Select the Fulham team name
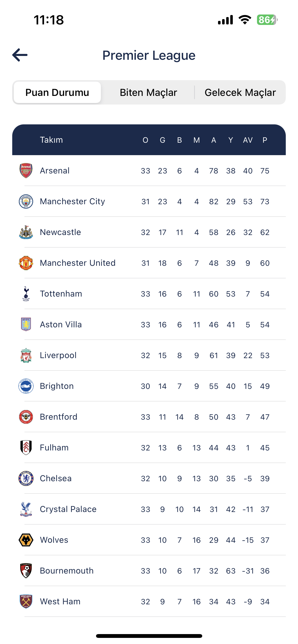 [x=54, y=448]
